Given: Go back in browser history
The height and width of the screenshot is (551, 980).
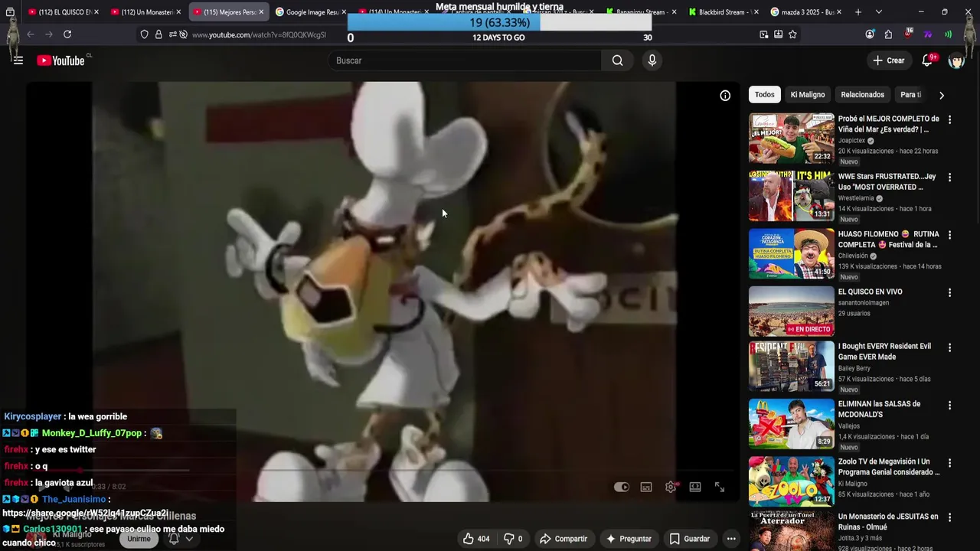Looking at the screenshot, I should pos(31,34).
